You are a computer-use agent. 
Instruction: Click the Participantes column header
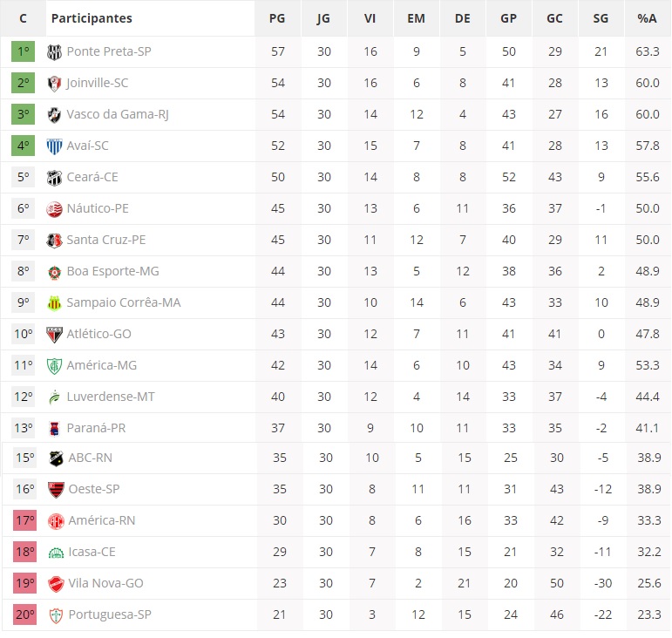92,18
